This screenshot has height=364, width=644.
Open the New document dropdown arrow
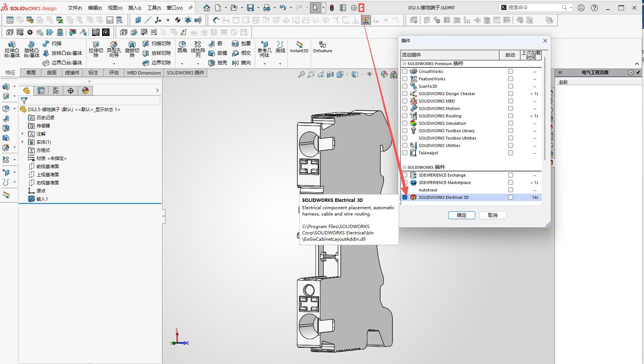point(226,8)
